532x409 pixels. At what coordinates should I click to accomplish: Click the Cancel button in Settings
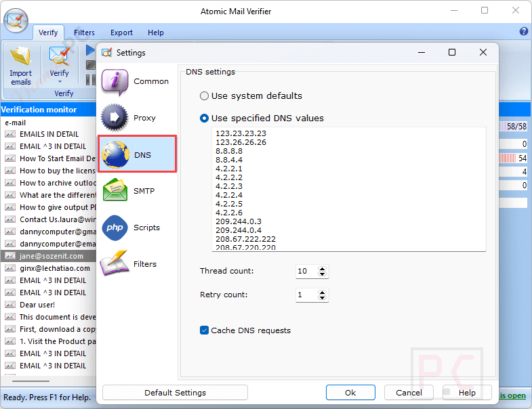(409, 393)
